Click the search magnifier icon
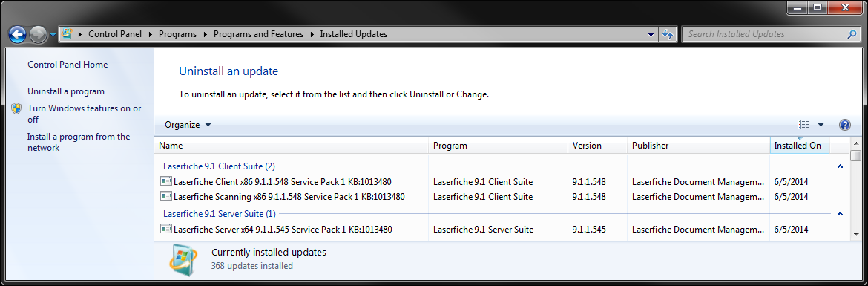 click(x=852, y=34)
